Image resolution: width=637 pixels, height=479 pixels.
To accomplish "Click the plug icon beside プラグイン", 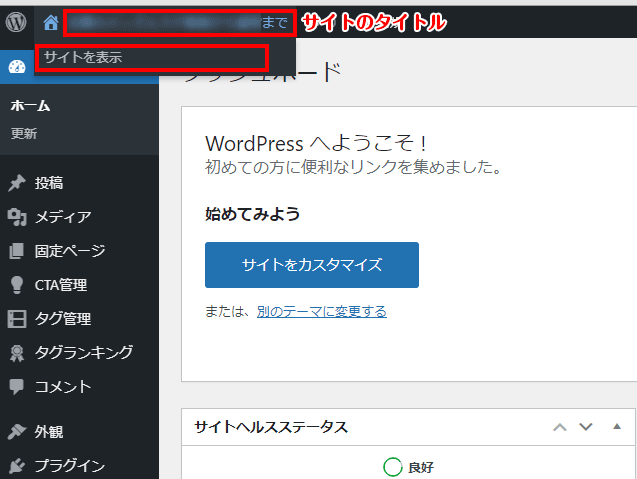I will tap(17, 466).
